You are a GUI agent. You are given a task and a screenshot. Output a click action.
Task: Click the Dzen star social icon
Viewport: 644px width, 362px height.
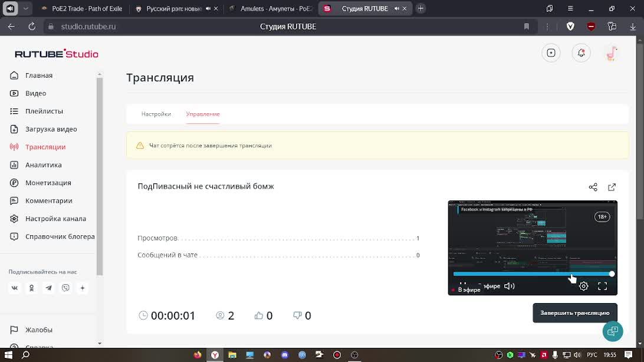pyautogui.click(x=83, y=288)
